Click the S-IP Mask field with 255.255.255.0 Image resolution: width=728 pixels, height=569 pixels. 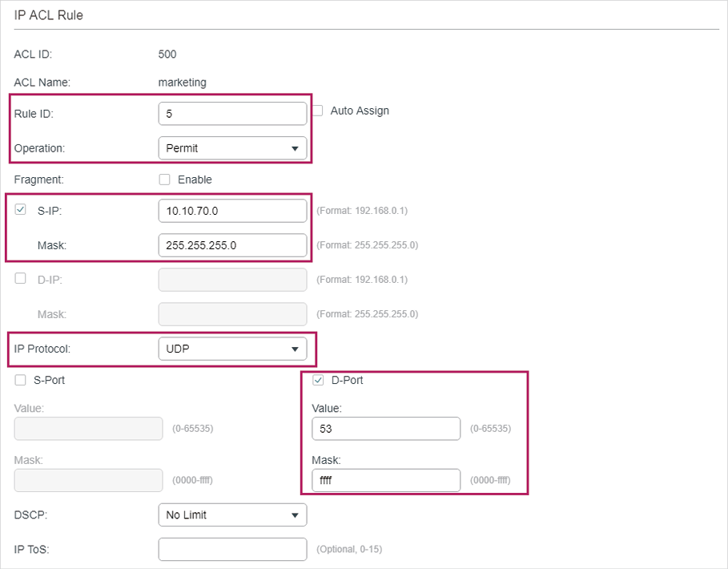pyautogui.click(x=232, y=245)
